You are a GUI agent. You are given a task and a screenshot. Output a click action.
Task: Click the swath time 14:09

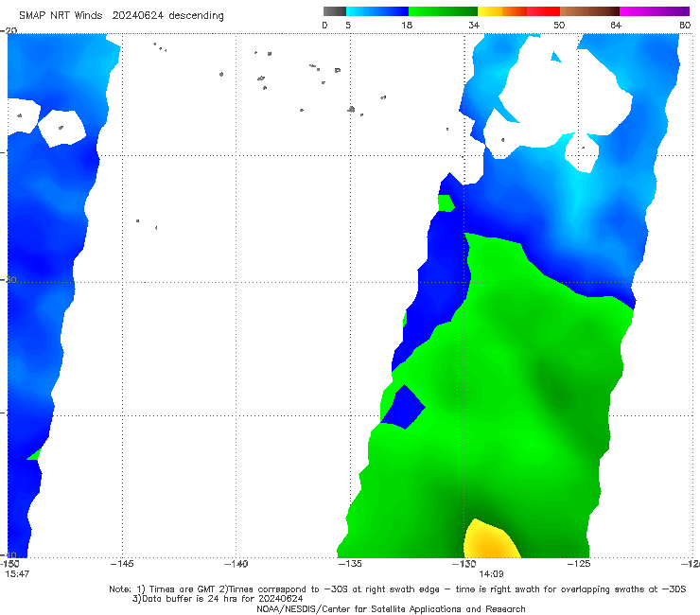(491, 574)
